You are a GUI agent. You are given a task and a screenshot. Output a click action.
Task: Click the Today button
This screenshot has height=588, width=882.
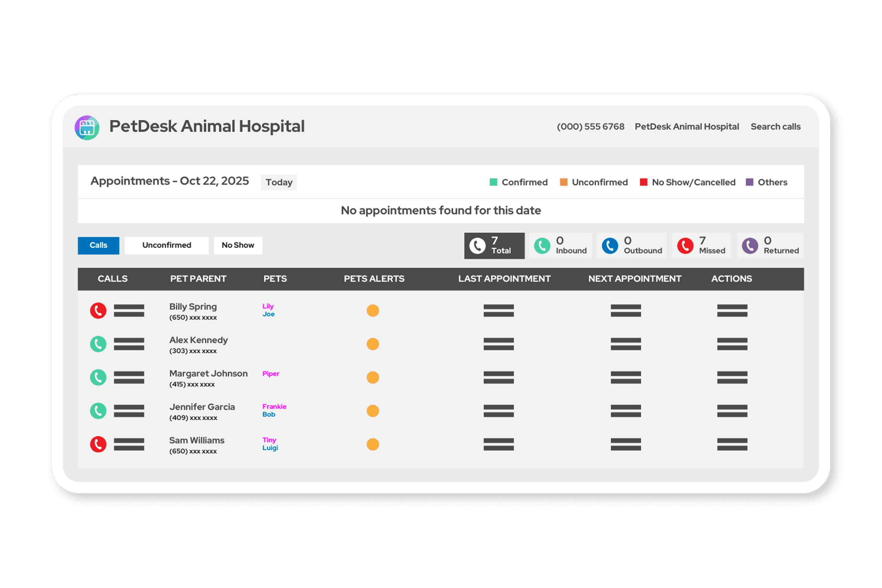(x=279, y=183)
